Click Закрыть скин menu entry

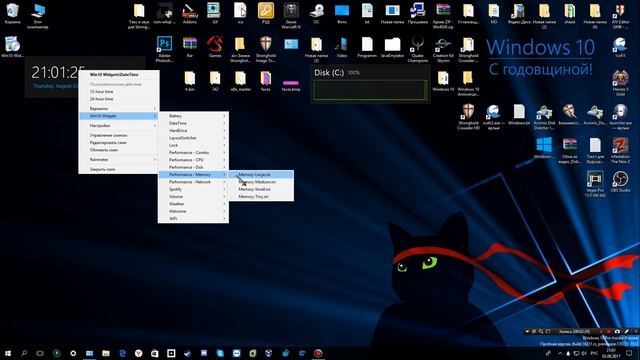(119, 169)
